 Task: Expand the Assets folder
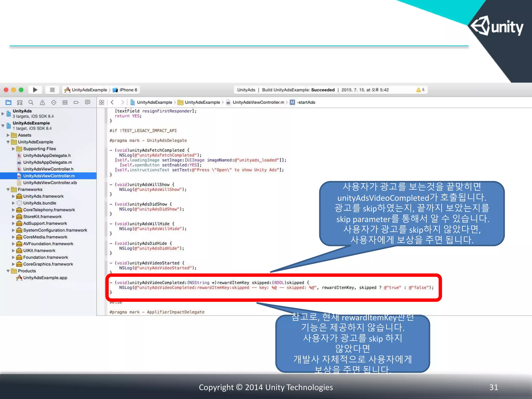[x=8, y=135]
